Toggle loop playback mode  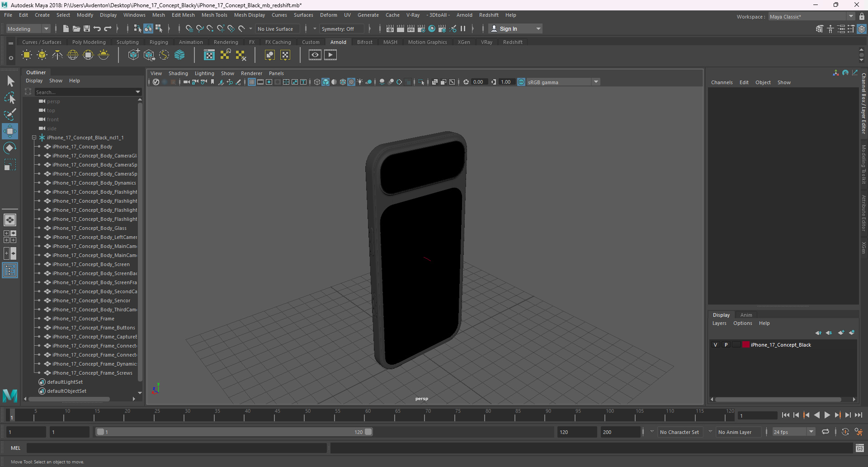(826, 432)
